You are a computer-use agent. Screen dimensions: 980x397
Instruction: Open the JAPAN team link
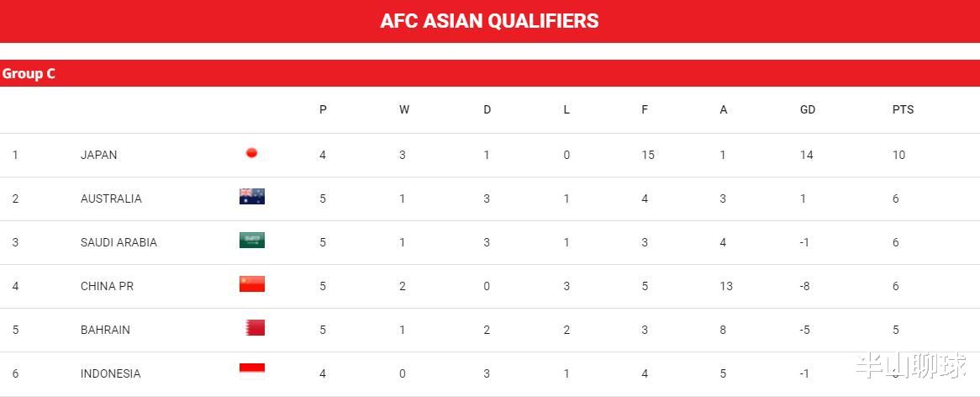point(98,155)
